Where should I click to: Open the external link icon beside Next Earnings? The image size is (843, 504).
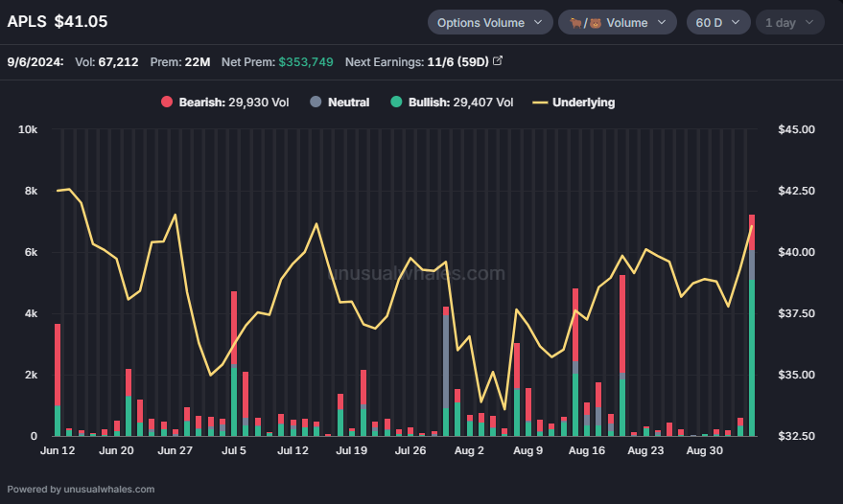pos(498,60)
